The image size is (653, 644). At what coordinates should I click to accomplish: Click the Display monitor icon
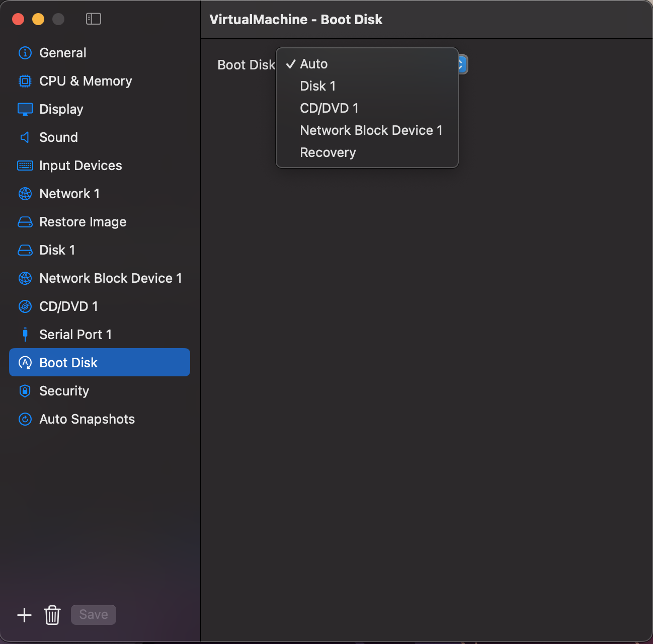point(25,109)
